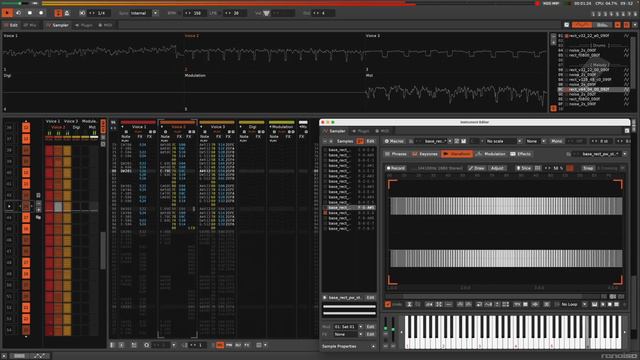The height and width of the screenshot is (360, 640).
Task: Enable the Slice tool
Action: point(524,168)
